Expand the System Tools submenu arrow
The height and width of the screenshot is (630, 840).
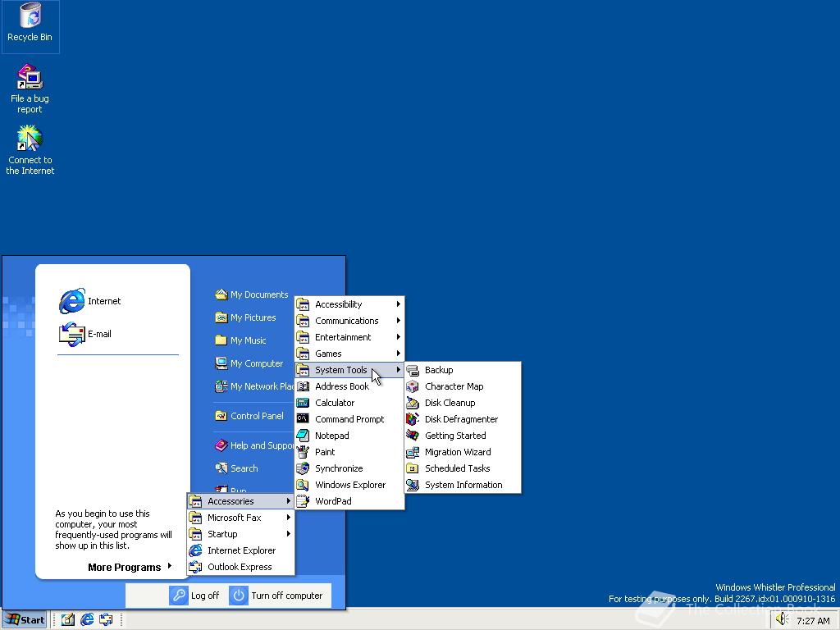[399, 370]
